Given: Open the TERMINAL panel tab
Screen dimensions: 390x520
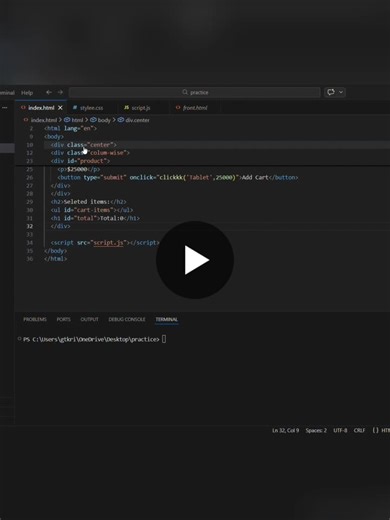Looking at the screenshot, I should pyautogui.click(x=167, y=319).
